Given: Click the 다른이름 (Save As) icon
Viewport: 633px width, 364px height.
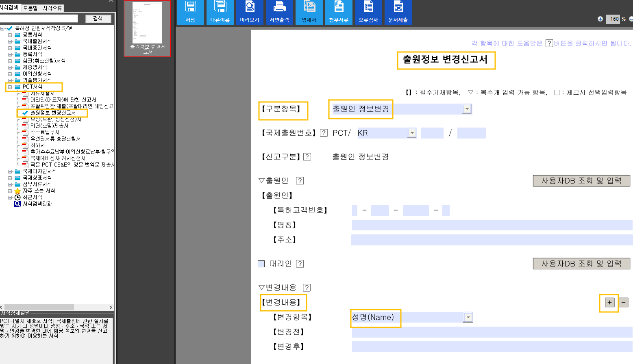Looking at the screenshot, I should click(x=220, y=12).
